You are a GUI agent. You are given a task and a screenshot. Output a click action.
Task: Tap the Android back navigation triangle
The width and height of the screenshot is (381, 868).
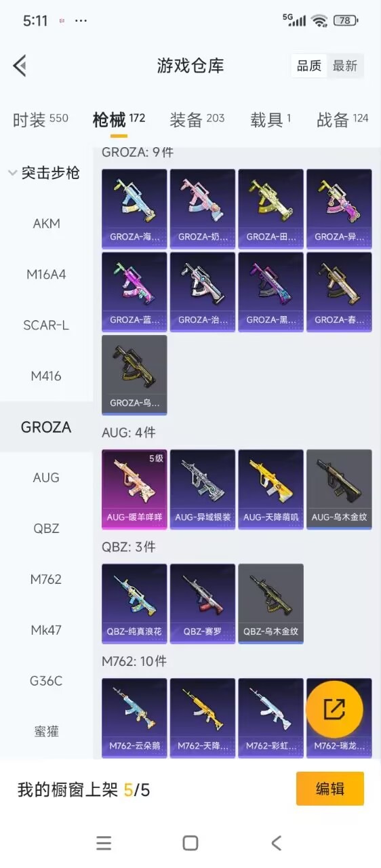[276, 843]
